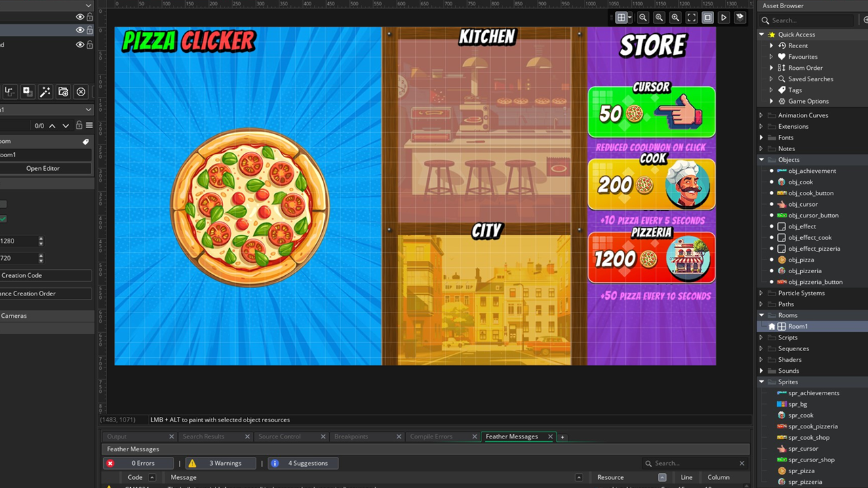
Task: Click the delete layer icon
Action: [x=81, y=91]
